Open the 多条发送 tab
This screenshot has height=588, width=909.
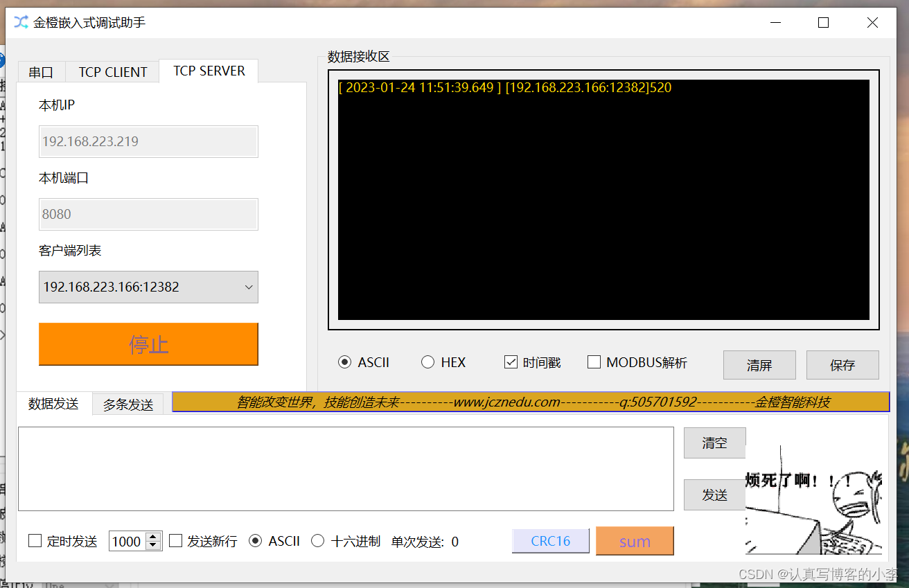point(128,404)
